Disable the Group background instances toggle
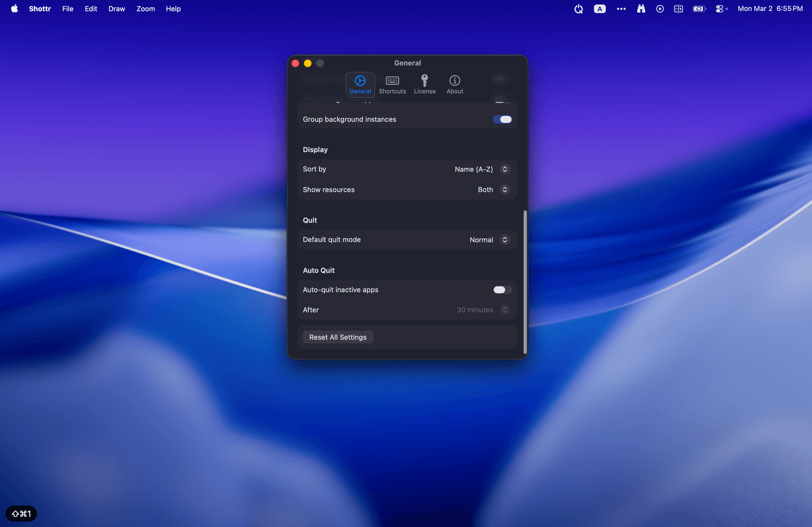Image resolution: width=812 pixels, height=527 pixels. [x=502, y=119]
